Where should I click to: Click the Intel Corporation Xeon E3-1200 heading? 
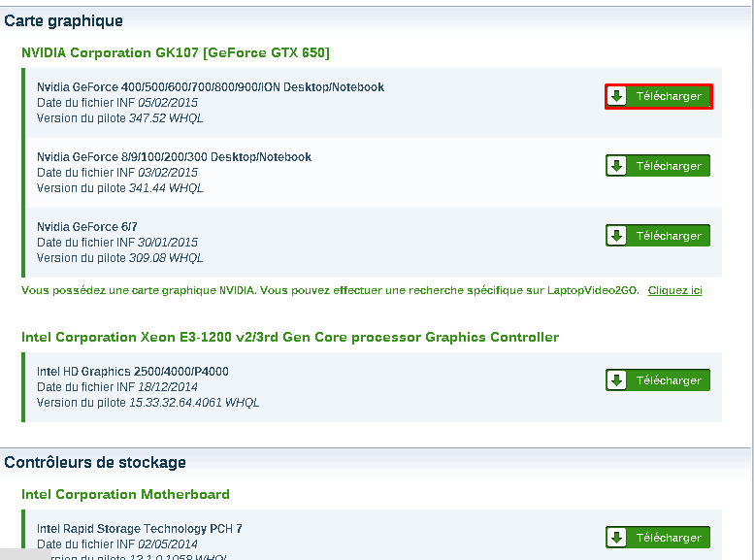[290, 337]
